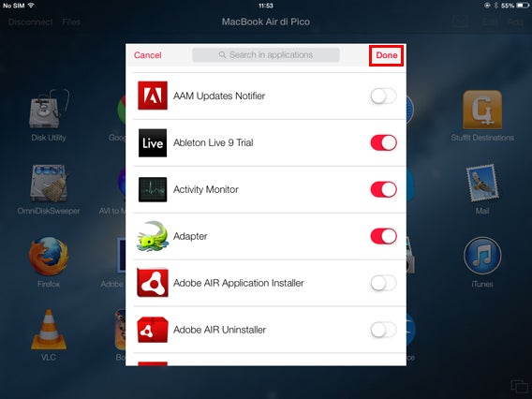Tap the Adobe AIR Uninstaller box icon
Image resolution: width=532 pixels, height=399 pixels.
pyautogui.click(x=153, y=330)
